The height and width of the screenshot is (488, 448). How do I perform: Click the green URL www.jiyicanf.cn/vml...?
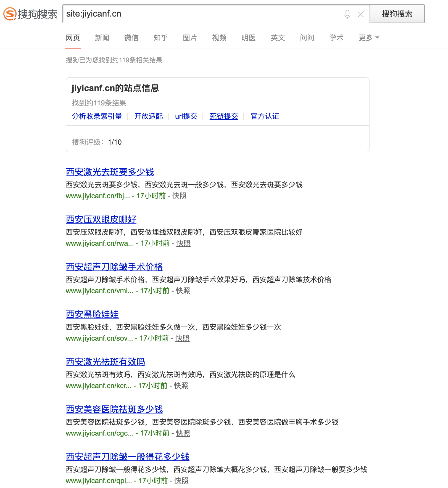[99, 291]
